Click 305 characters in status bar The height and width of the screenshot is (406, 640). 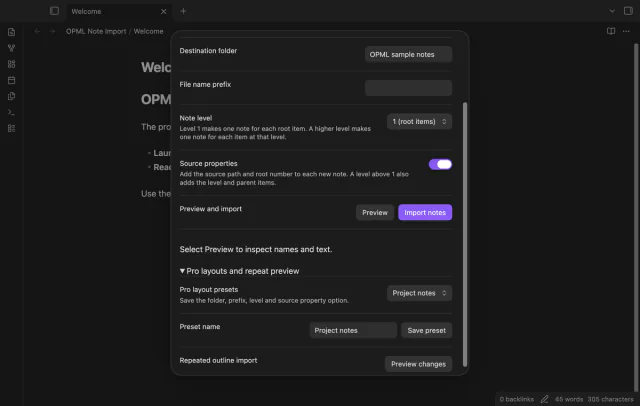[x=610, y=399]
